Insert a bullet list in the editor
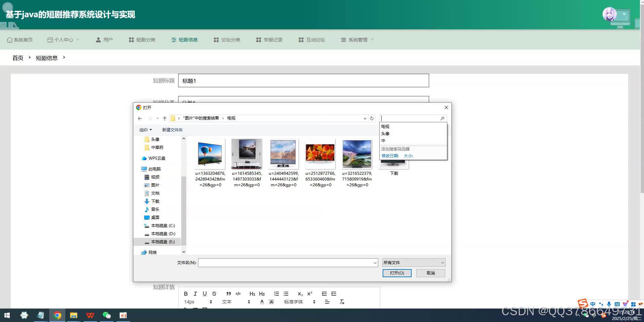 (286, 294)
